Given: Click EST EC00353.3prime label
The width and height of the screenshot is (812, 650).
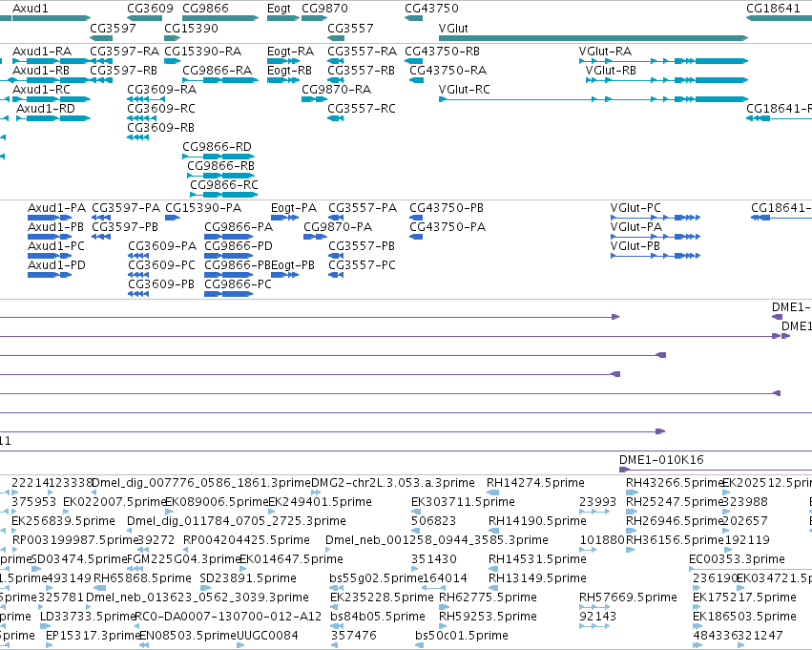Looking at the screenshot, I should pyautogui.click(x=737, y=559).
